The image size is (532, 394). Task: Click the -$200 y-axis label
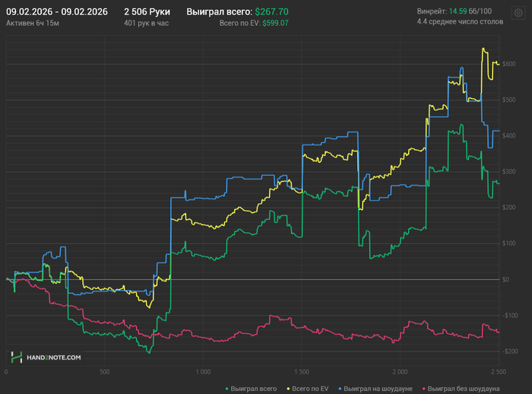pos(510,351)
